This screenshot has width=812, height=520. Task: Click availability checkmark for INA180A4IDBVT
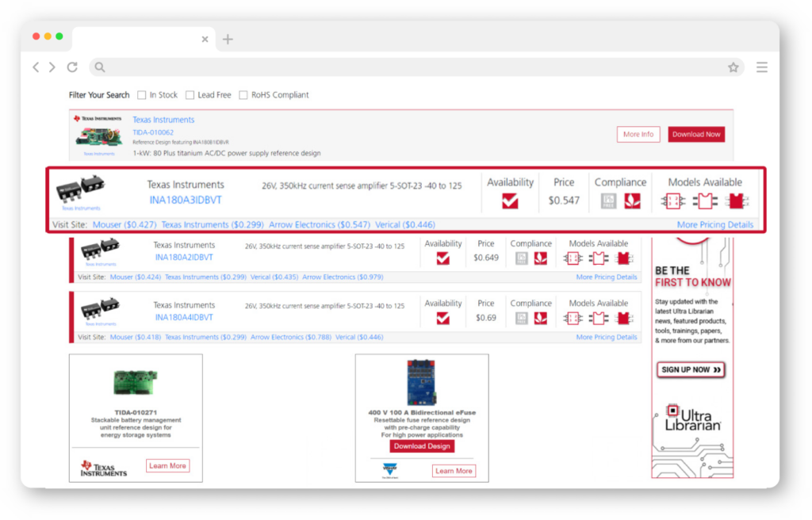pyautogui.click(x=442, y=318)
